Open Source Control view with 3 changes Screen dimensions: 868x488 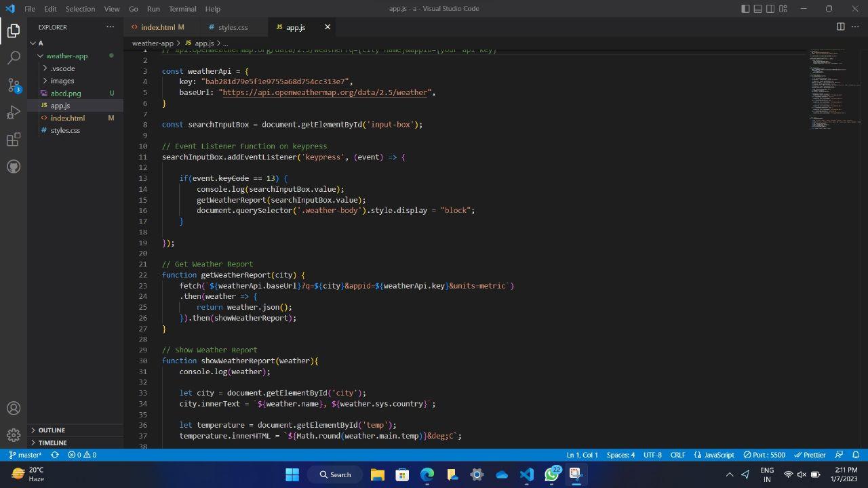(14, 85)
